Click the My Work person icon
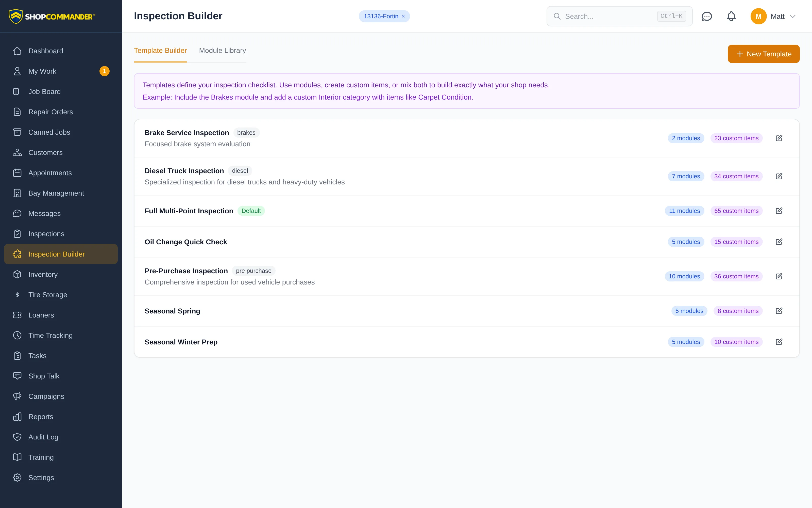The image size is (812, 508). tap(17, 71)
